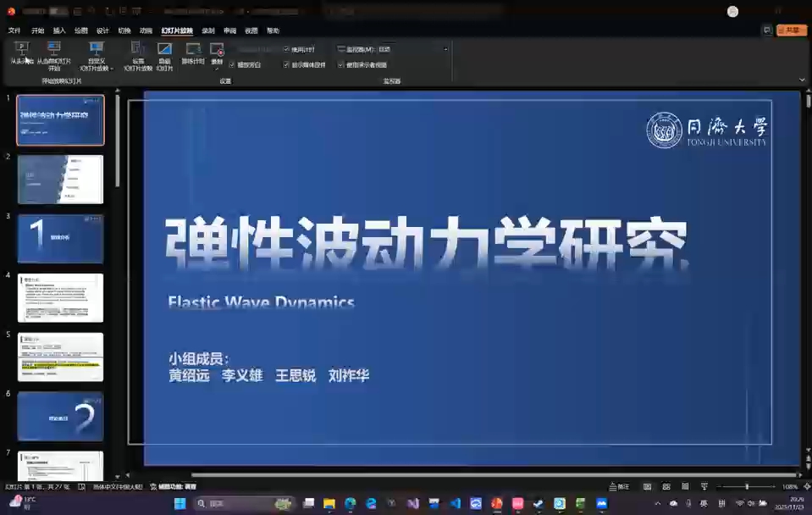Open Microsoft Edge from taskbar

tap(350, 504)
